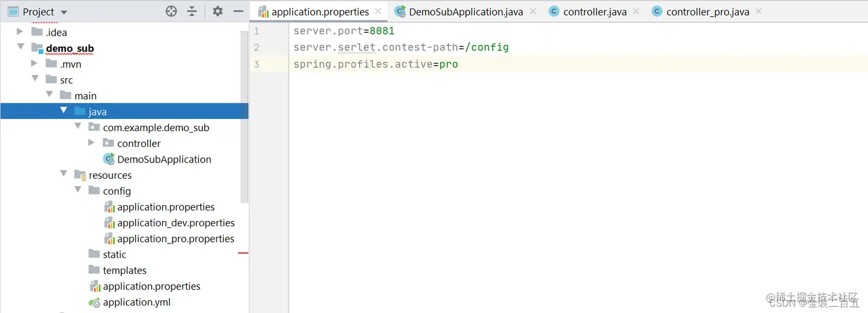Screen dimensions: 868x313
Task: Collapse the java folder arrow
Action: point(63,110)
